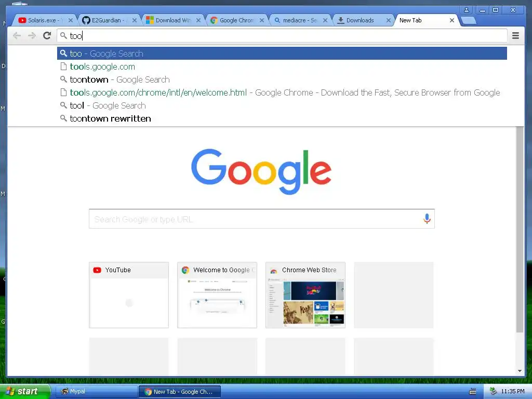Screen dimensions: 532x399
Task: Click the user profile button in title bar
Action: [467, 10]
